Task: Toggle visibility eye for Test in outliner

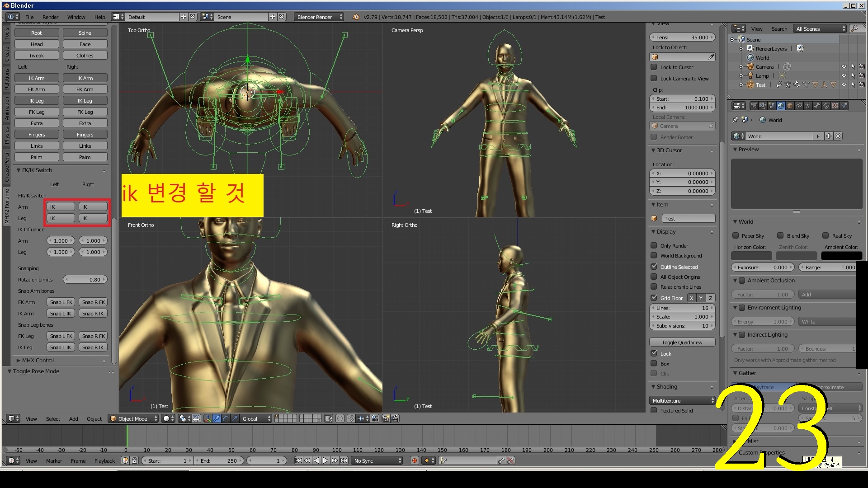Action: [844, 84]
